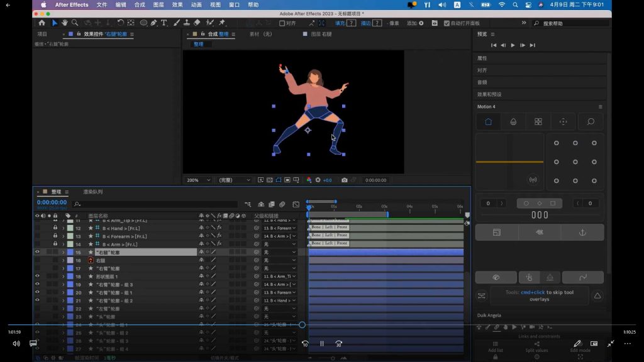
Task: Click the Motion 4 horizontal orange slider
Action: [509, 162]
